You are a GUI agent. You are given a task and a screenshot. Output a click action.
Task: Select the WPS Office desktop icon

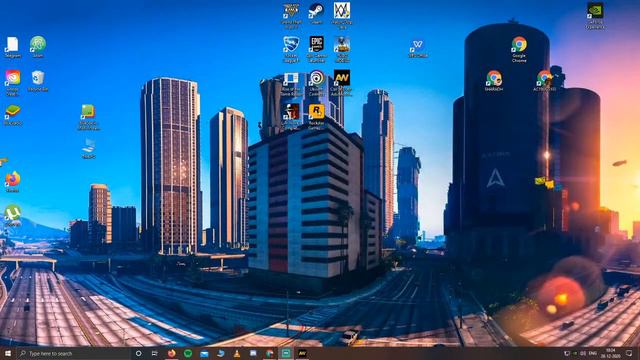point(418,48)
